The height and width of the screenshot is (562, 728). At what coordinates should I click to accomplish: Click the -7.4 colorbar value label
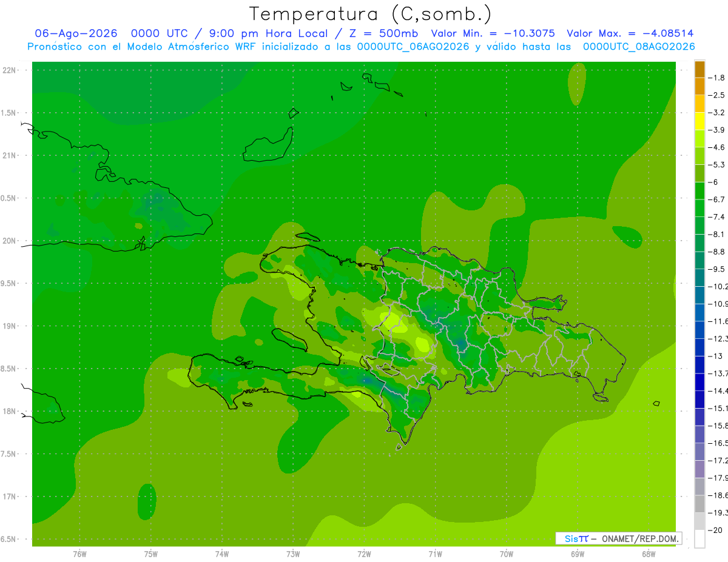[717, 216]
